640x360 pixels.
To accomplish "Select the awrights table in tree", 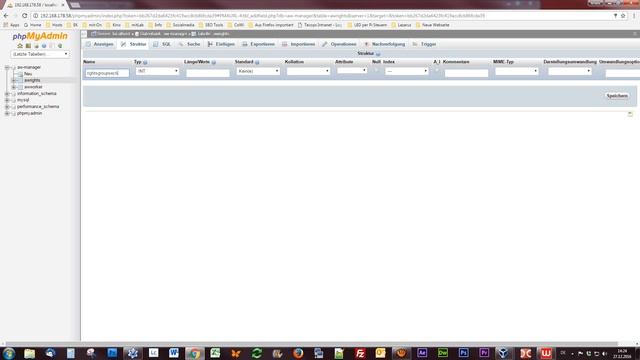I will pos(32,80).
